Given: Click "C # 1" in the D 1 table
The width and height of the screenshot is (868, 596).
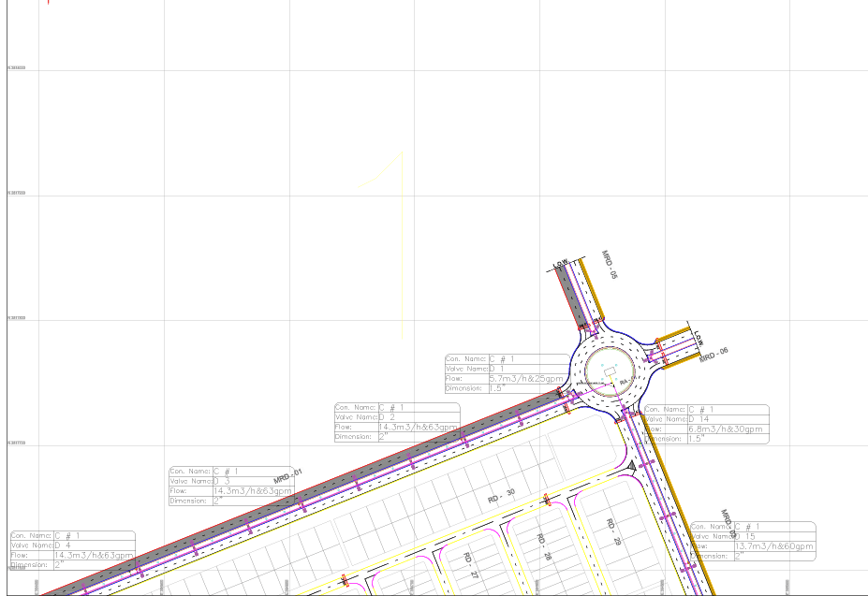Looking at the screenshot, I should pyautogui.click(x=502, y=359).
